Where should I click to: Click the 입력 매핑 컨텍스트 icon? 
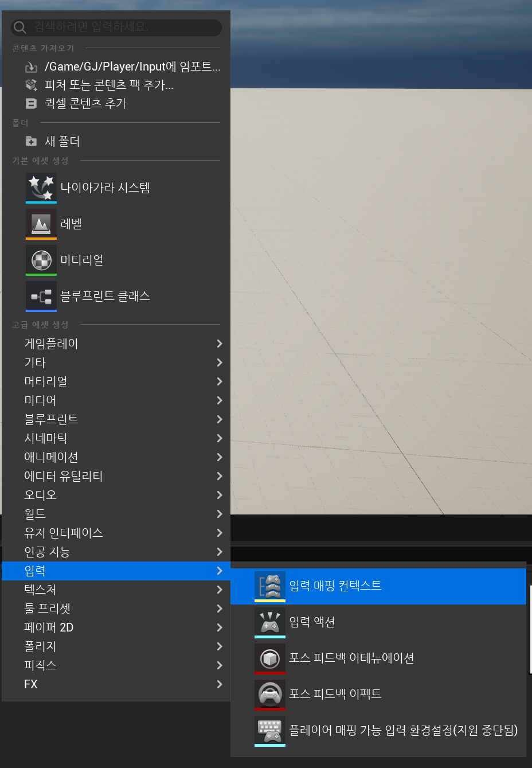(x=270, y=586)
